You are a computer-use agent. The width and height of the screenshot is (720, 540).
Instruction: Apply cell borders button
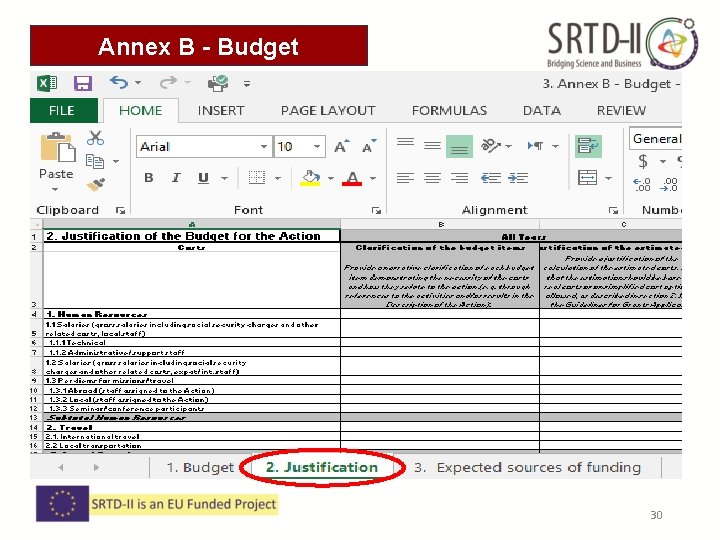point(257,177)
